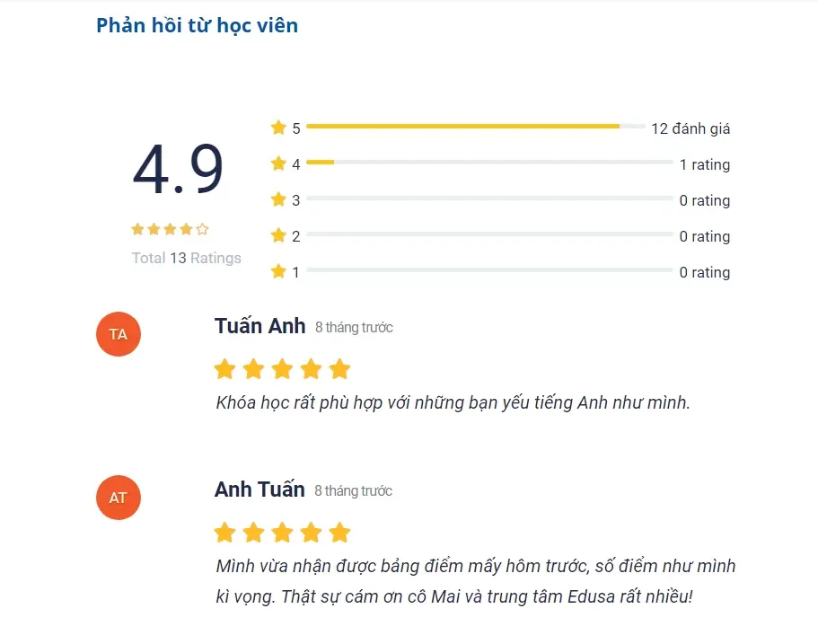The height and width of the screenshot is (644, 818).
Task: Click the Phản hồi từ học viên heading
Action: (x=196, y=25)
